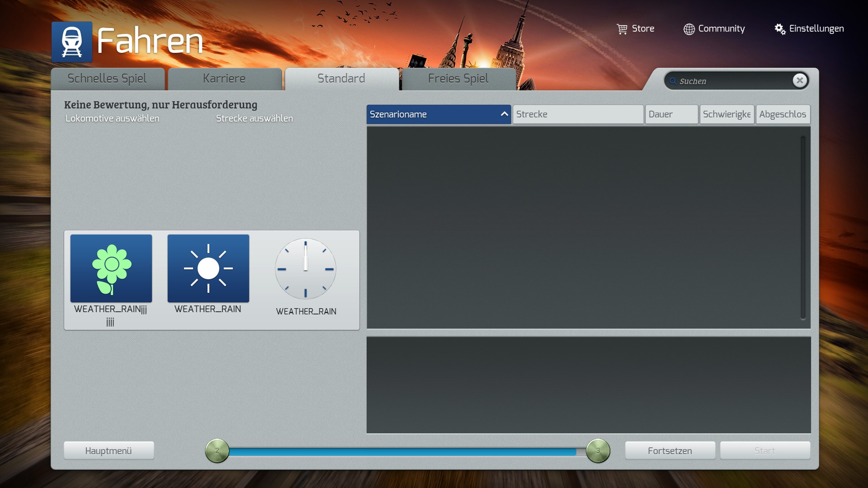This screenshot has width=868, height=488.
Task: Click the Community globe icon
Action: tap(689, 29)
